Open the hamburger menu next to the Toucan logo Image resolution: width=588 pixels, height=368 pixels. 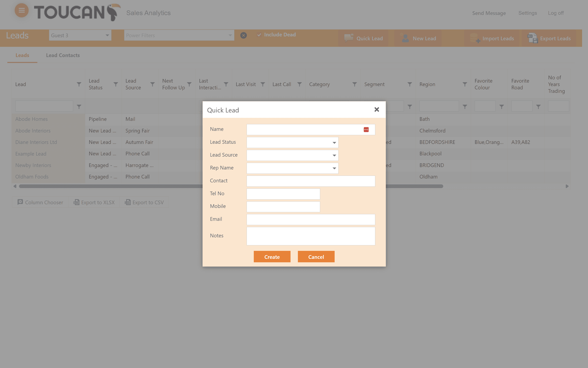point(22,10)
